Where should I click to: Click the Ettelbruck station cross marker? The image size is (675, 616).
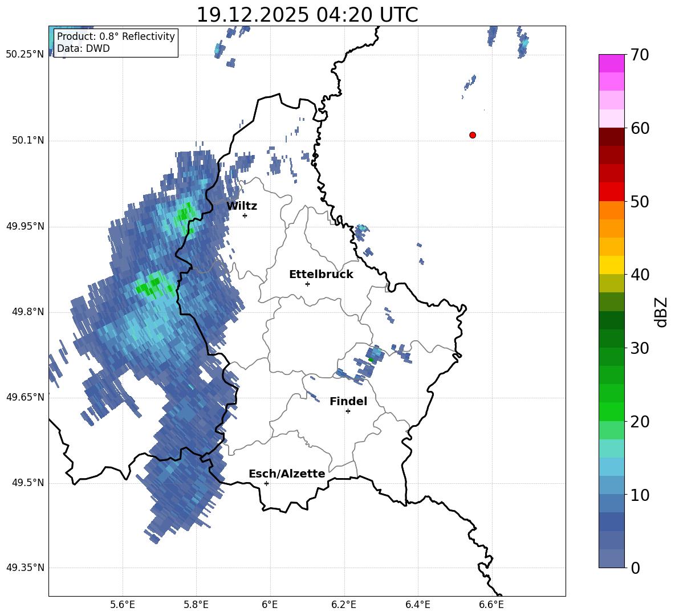[307, 284]
